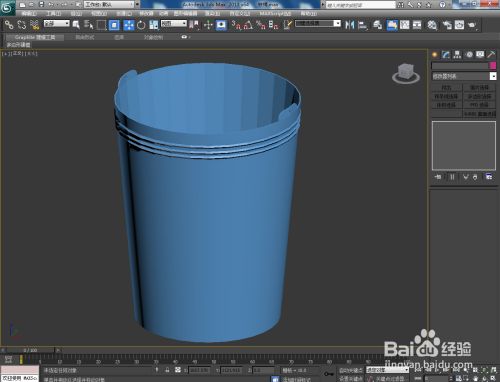This screenshot has width=500, height=382.
Task: Click the Configure Modifier Sets icon
Action: (489, 177)
